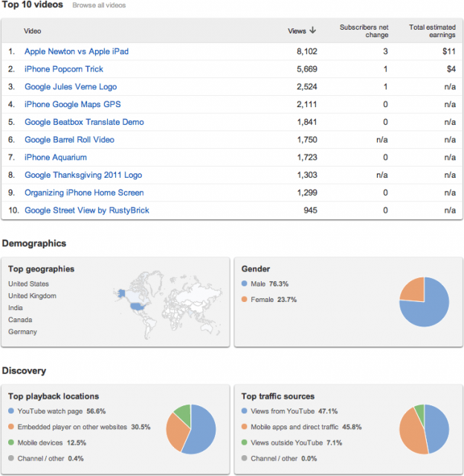464x476 pixels.
Task: Click the Top traffic sources heading
Action: 278,396
